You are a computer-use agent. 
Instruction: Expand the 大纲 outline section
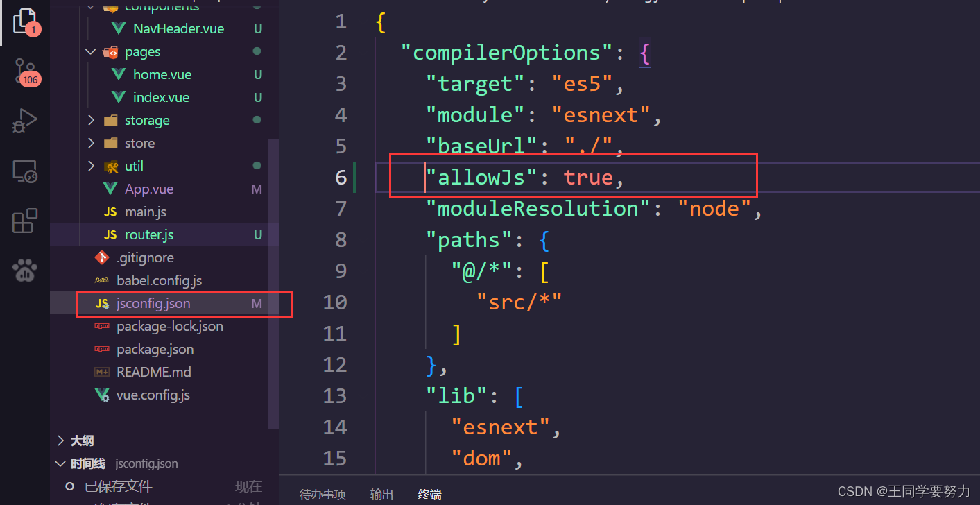pos(60,441)
